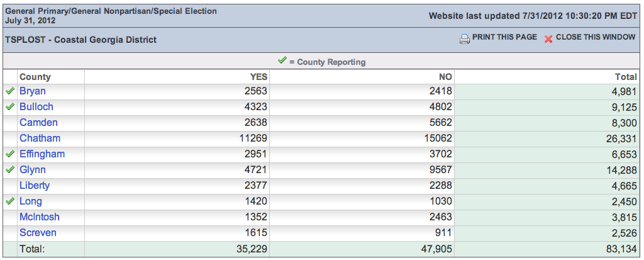Open the Screven county link

pyautogui.click(x=38, y=233)
